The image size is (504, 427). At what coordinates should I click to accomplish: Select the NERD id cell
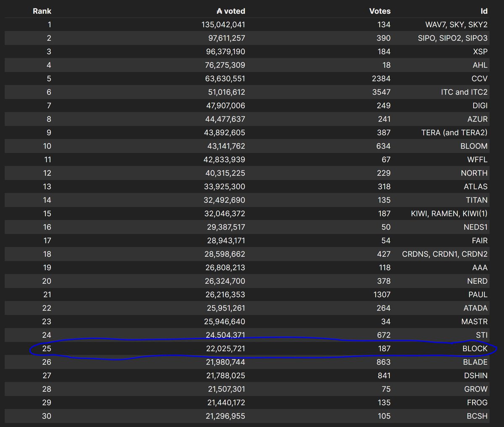[477, 280]
